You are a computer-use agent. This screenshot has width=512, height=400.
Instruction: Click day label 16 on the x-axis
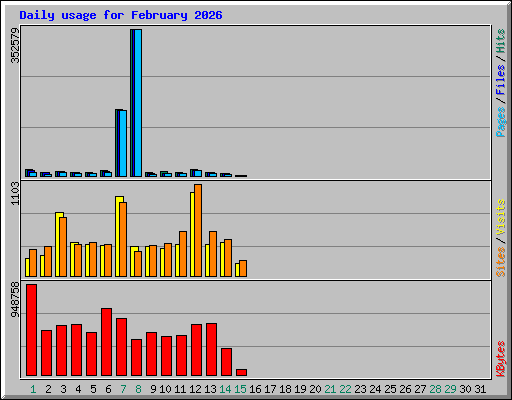click(256, 389)
